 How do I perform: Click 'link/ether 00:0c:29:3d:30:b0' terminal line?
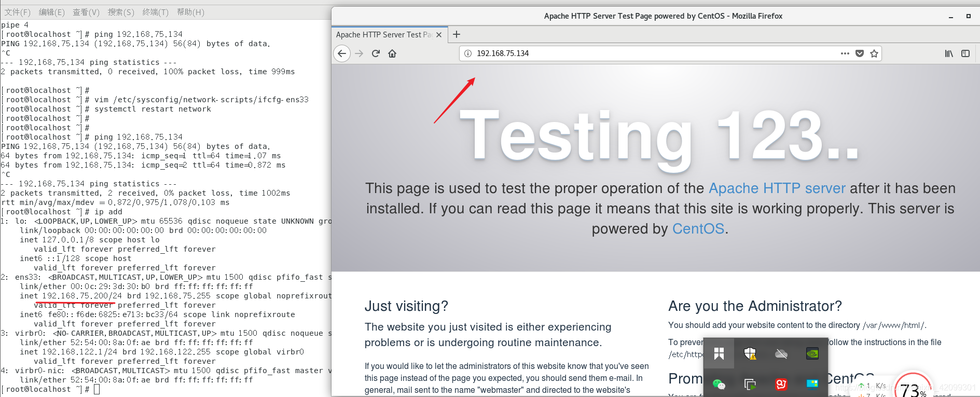click(x=136, y=286)
